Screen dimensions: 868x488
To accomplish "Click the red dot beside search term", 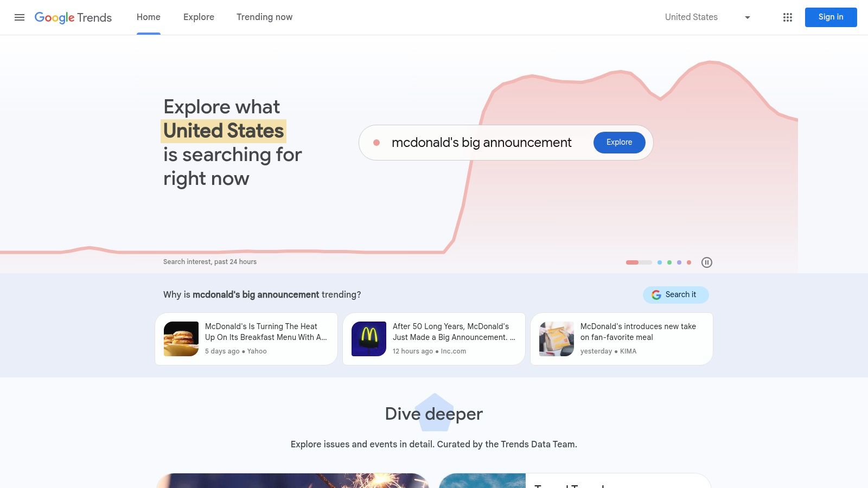I will 376,143.
